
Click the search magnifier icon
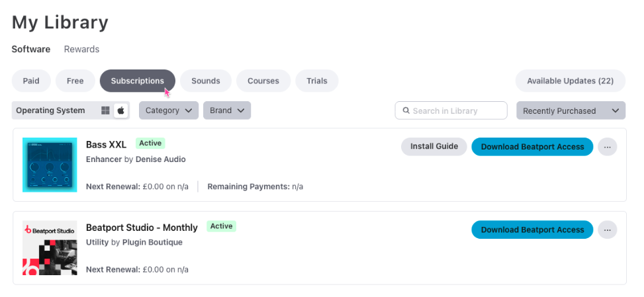coord(406,111)
